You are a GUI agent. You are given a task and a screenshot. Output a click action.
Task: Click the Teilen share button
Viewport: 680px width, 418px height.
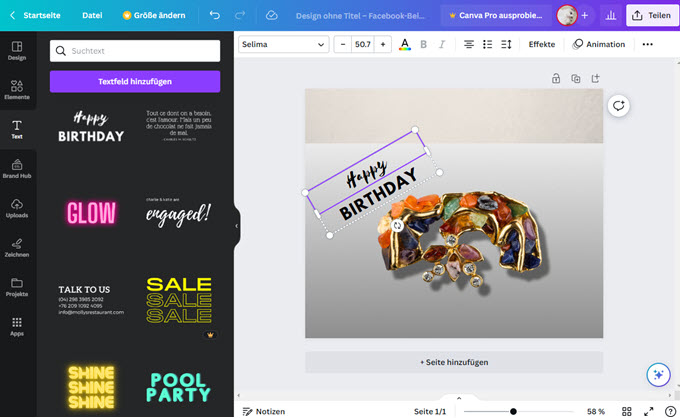tap(652, 16)
